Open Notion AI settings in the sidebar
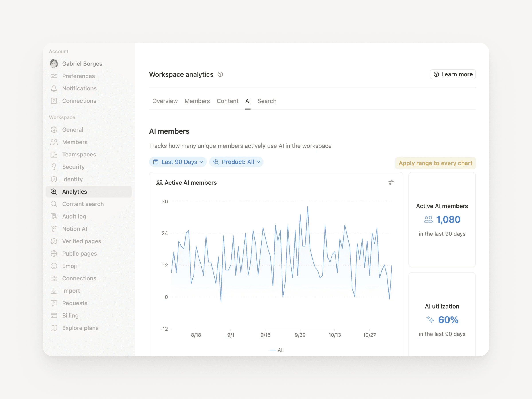532x399 pixels. [x=74, y=229]
